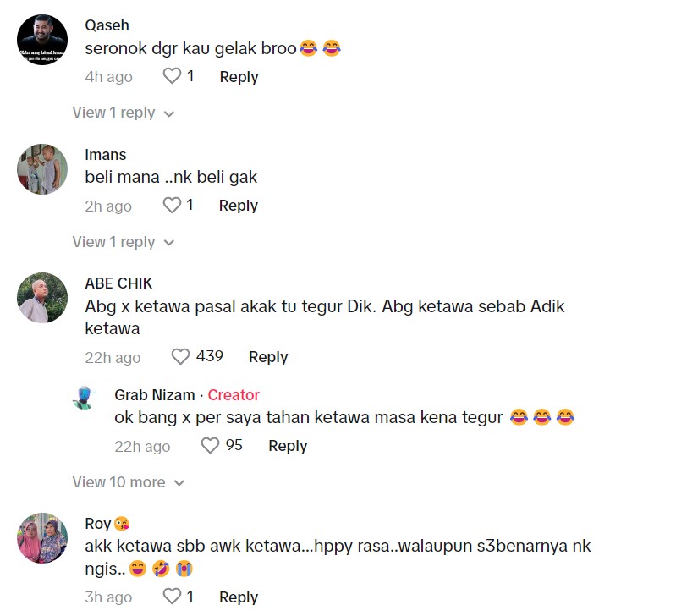Tap heart icon on ABE CHIK's comment
The width and height of the screenshot is (698, 616).
click(x=180, y=356)
